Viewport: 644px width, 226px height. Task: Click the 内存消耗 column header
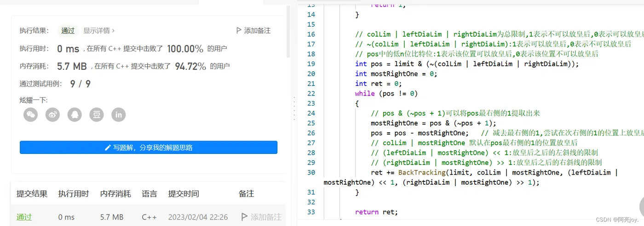pos(115,194)
